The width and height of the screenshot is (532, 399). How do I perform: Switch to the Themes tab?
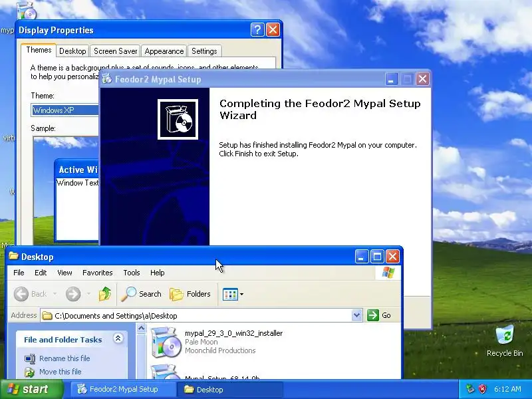[x=39, y=50]
